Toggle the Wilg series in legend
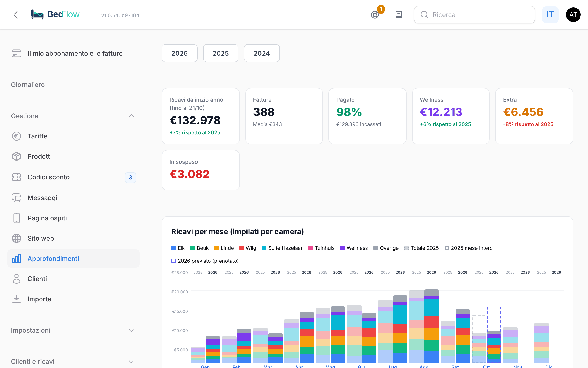This screenshot has height=368, width=588. (x=248, y=248)
